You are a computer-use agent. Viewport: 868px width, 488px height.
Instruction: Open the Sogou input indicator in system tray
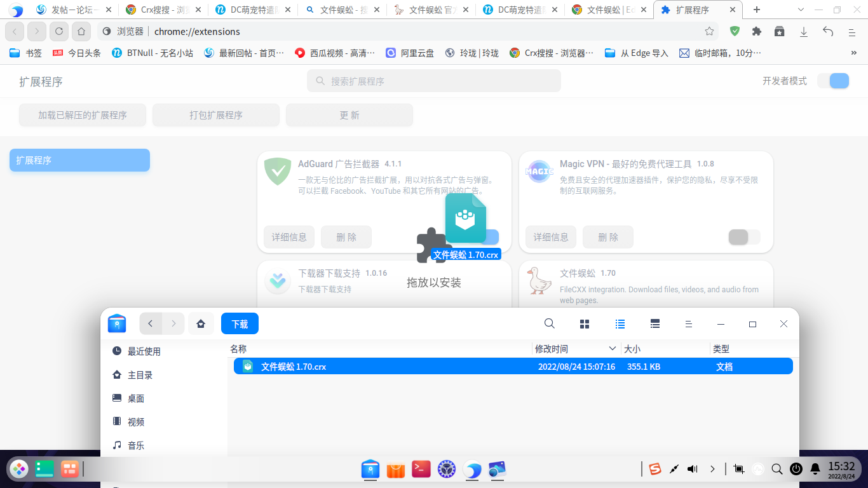(656, 469)
